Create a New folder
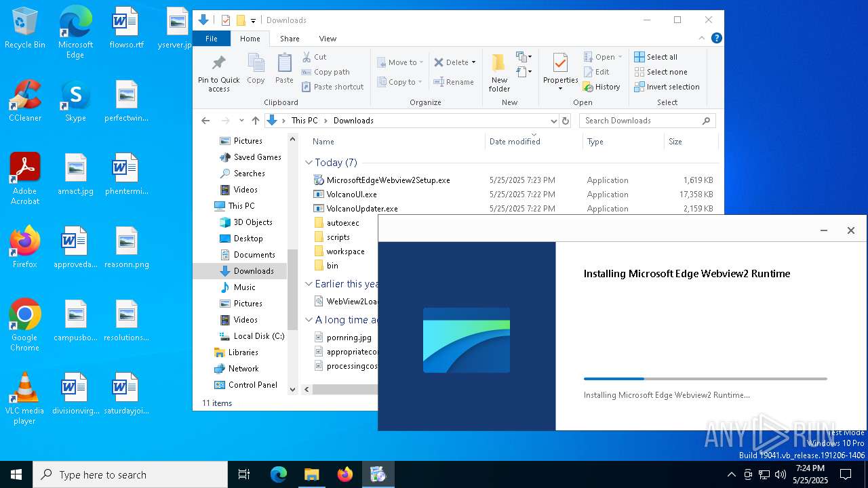The image size is (868, 488). point(499,73)
